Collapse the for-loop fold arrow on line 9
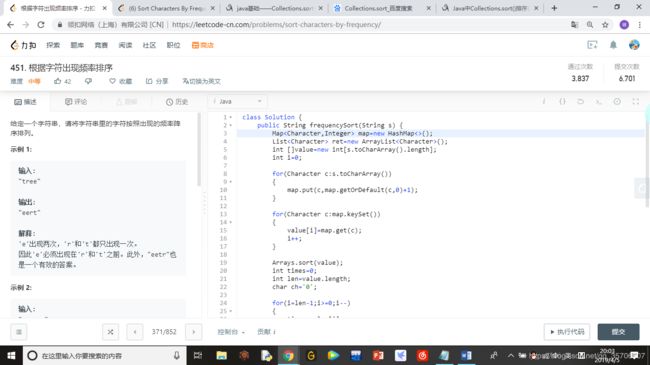The width and height of the screenshot is (650, 365). pos(231,182)
